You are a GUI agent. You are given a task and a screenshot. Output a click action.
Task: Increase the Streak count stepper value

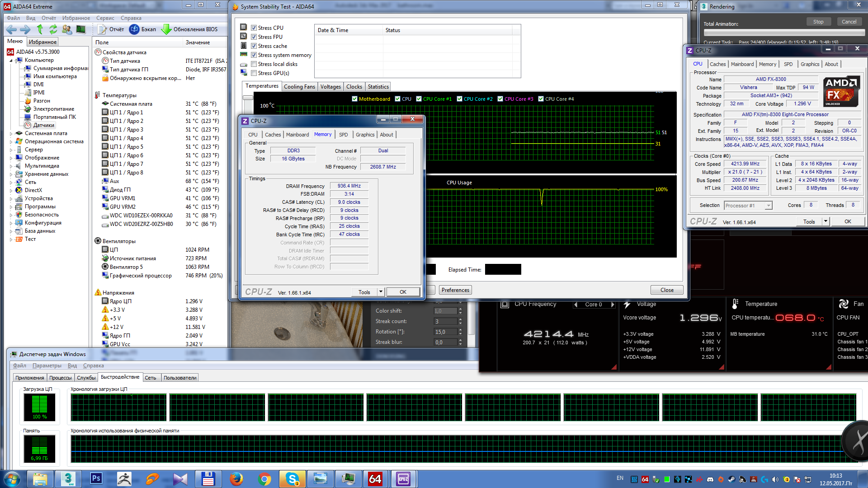click(x=460, y=319)
